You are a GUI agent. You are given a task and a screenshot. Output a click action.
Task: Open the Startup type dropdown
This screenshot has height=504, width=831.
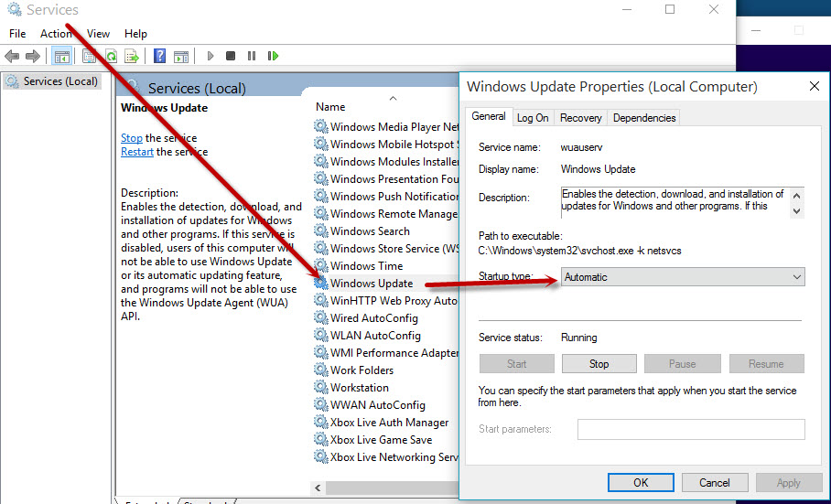point(683,277)
